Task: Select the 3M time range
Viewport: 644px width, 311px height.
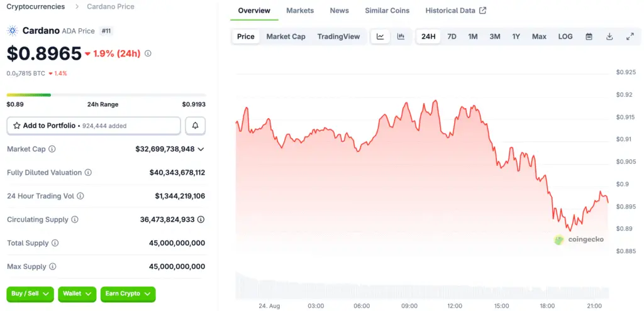Action: pyautogui.click(x=495, y=36)
